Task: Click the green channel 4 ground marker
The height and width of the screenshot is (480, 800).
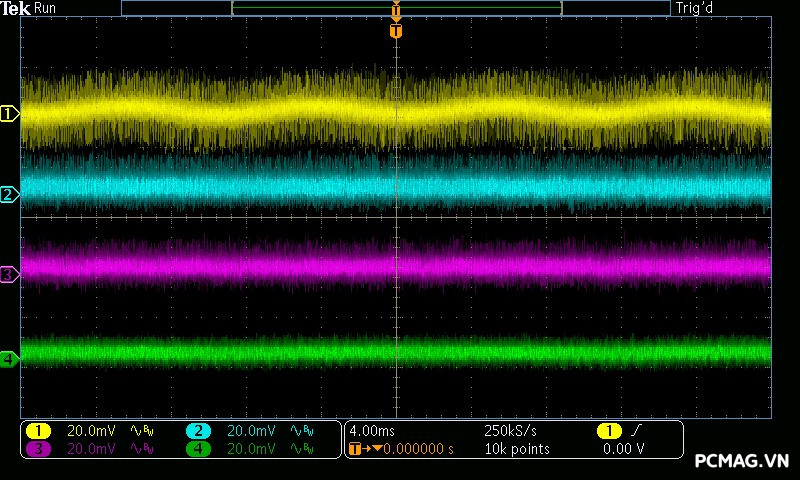Action: pyautogui.click(x=9, y=358)
